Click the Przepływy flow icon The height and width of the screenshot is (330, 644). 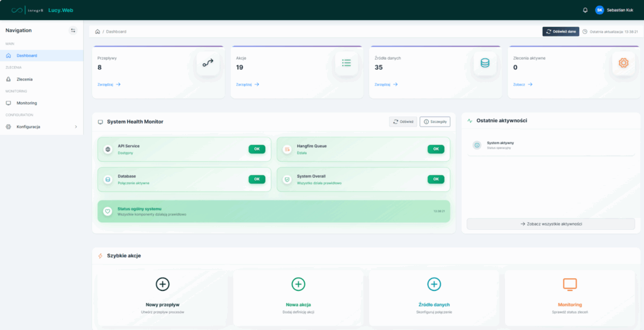(208, 63)
